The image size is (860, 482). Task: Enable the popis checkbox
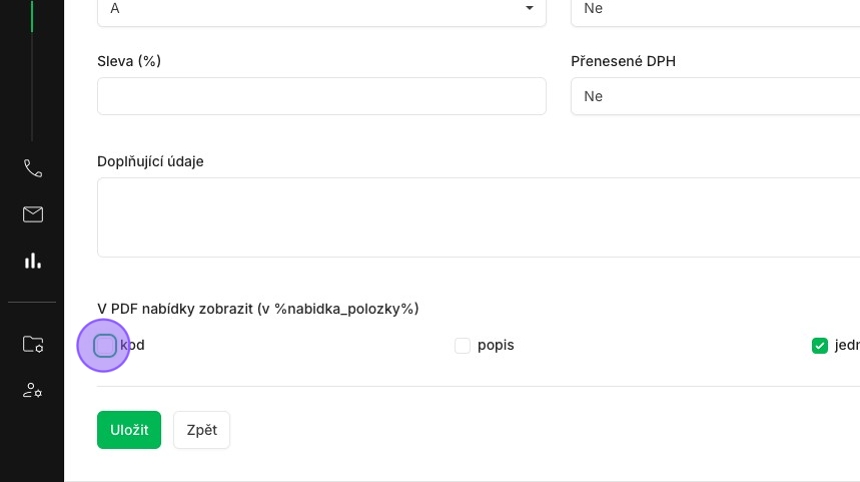point(462,345)
